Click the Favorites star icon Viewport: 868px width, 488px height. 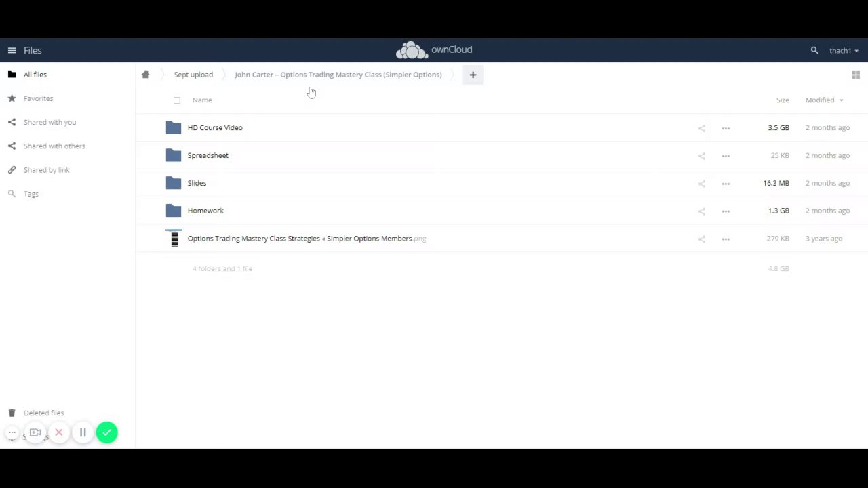12,98
